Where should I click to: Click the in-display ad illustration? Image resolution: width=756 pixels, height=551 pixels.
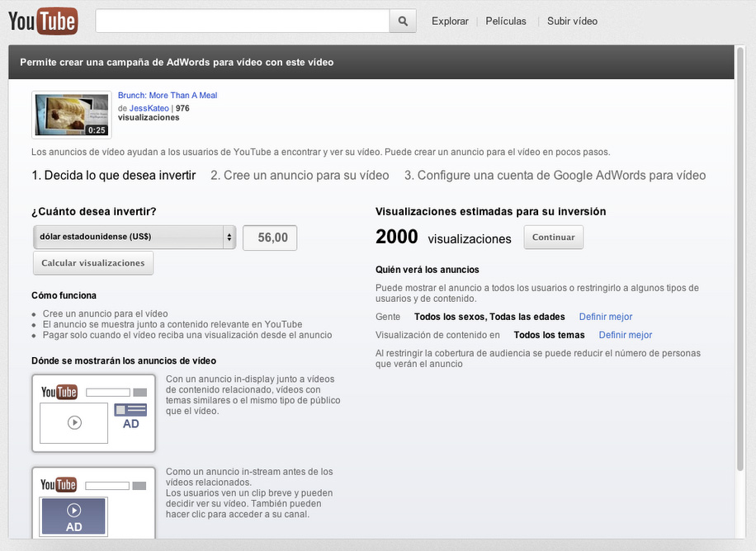pyautogui.click(x=93, y=413)
